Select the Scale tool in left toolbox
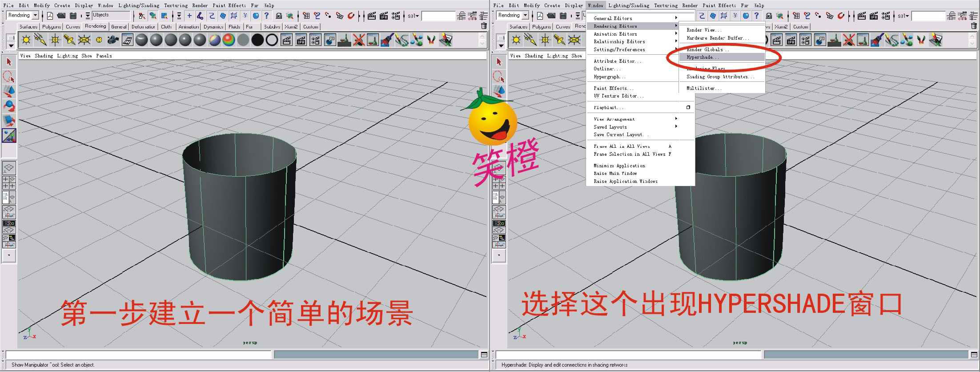This screenshot has width=980, height=372. click(9, 121)
